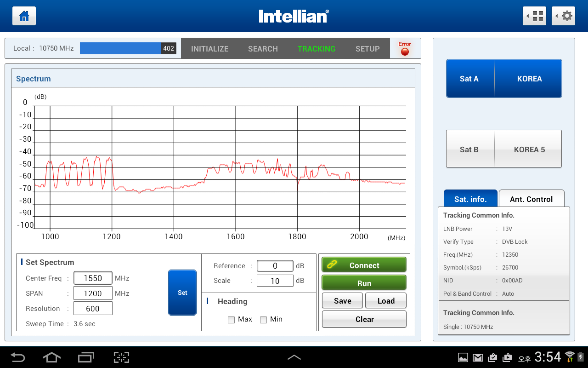
Task: Open settings gear icon in header
Action: click(x=563, y=16)
